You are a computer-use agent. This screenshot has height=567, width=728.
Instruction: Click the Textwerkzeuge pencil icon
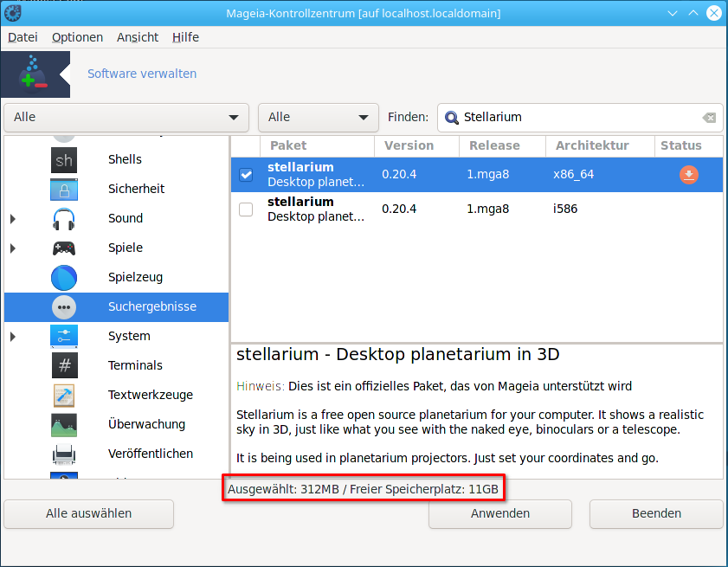(x=64, y=396)
